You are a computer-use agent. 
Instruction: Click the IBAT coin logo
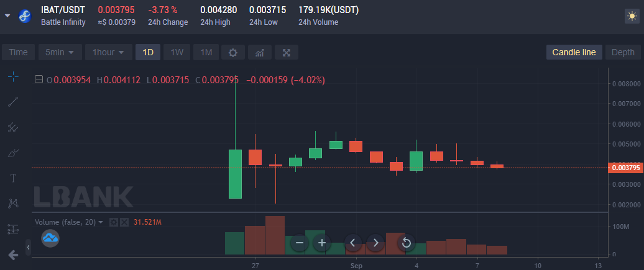[25, 16]
